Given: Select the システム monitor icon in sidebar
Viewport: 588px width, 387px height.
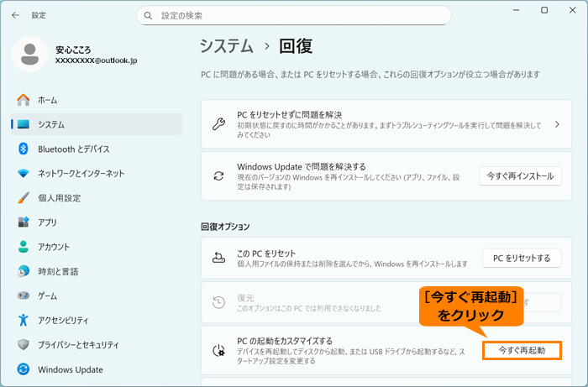Looking at the screenshot, I should [24, 124].
